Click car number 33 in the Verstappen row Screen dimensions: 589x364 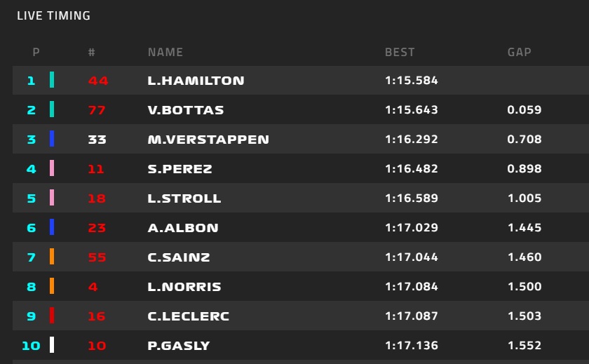(97, 140)
